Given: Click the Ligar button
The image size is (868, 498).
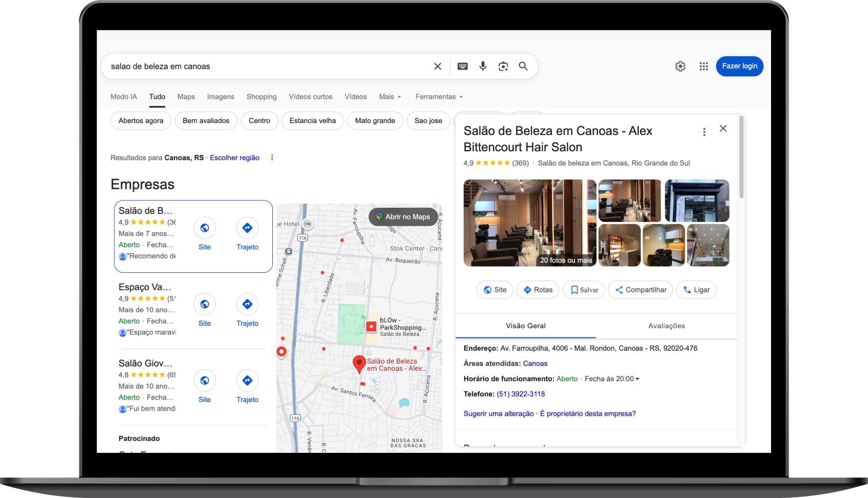Looking at the screenshot, I should pyautogui.click(x=696, y=290).
